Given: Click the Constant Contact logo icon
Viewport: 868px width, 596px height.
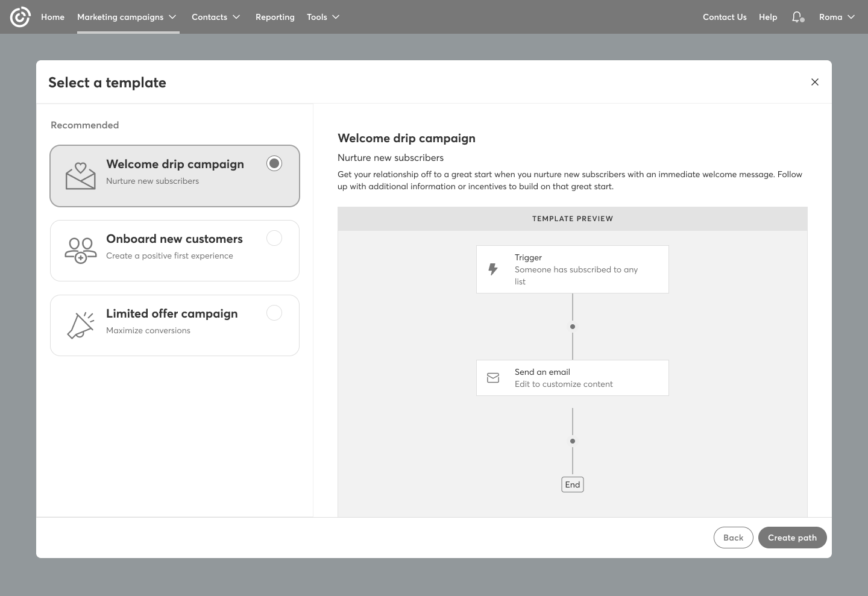Looking at the screenshot, I should [20, 17].
